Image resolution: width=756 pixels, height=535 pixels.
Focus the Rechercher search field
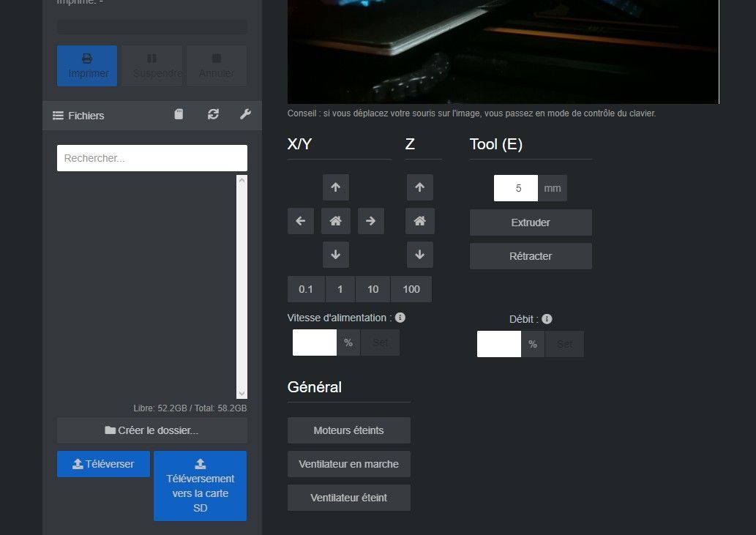point(152,158)
